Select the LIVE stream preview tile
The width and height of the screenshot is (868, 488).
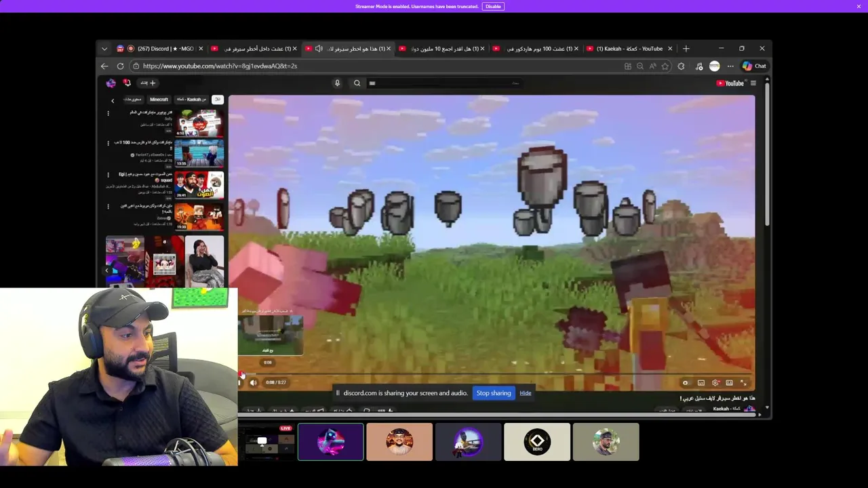click(265, 442)
